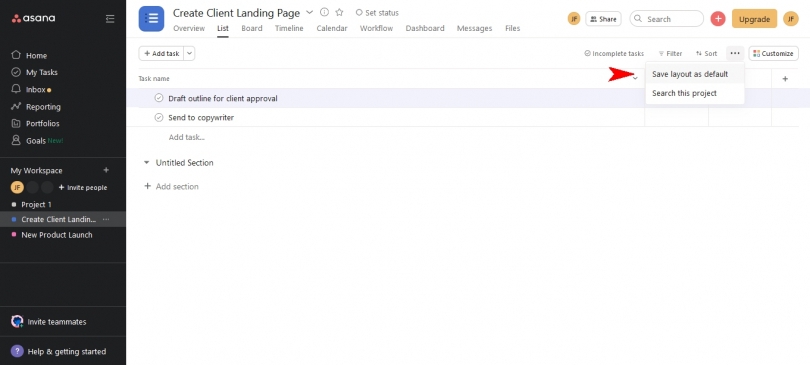The image size is (810, 365).
Task: Click Set status
Action: (377, 12)
